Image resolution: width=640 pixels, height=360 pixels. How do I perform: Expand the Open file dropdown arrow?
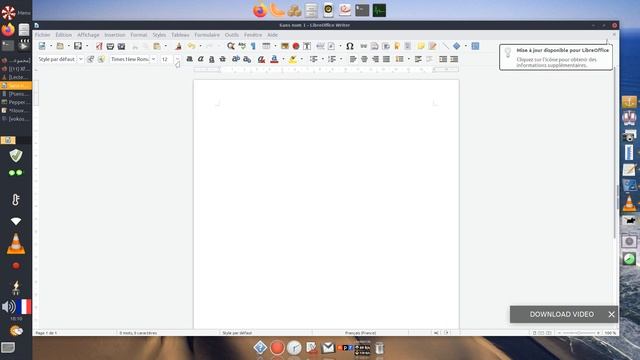click(x=69, y=46)
